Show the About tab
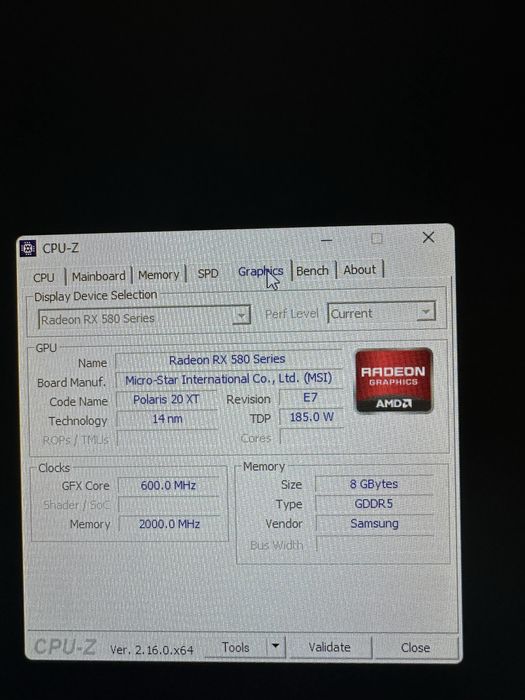Image resolution: width=525 pixels, height=700 pixels. (x=360, y=270)
